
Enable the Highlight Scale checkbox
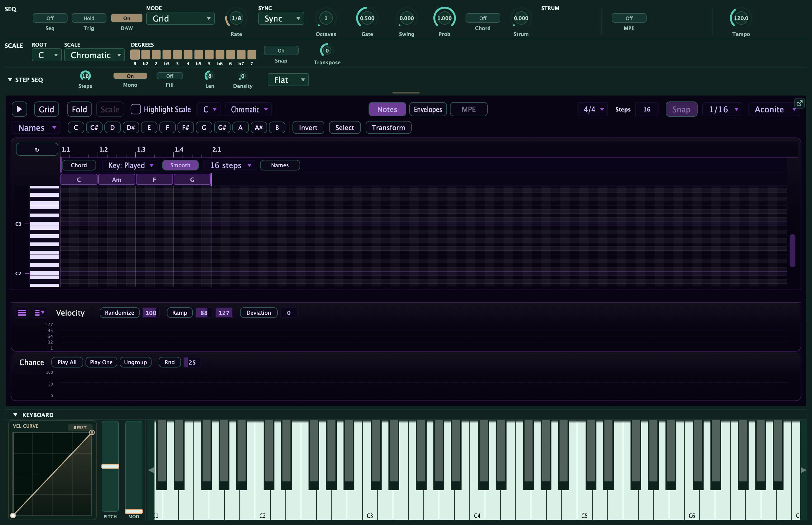click(x=136, y=109)
